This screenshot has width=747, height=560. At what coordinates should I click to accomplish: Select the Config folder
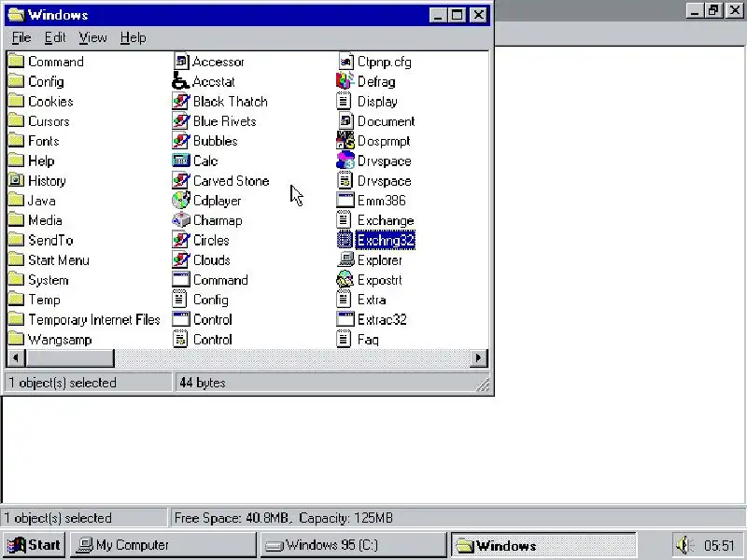click(36, 81)
